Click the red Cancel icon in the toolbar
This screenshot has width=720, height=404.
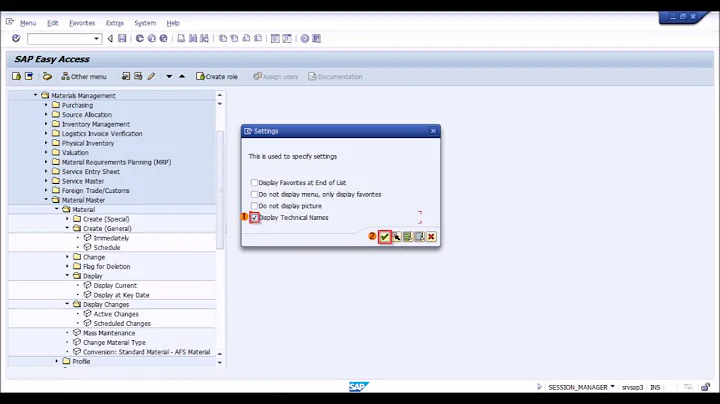[x=163, y=39]
